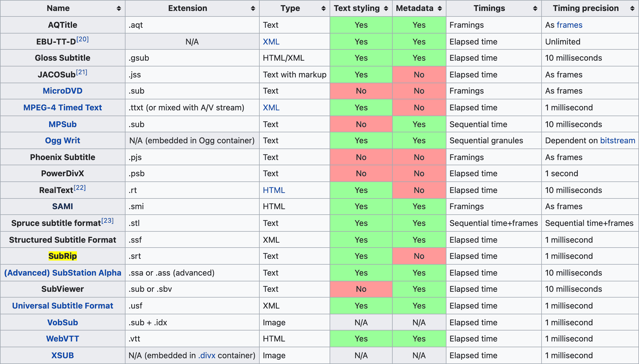Screen dimensions: 639x364
Task: Sort by Timing precision arrow icon
Action: (632, 8)
